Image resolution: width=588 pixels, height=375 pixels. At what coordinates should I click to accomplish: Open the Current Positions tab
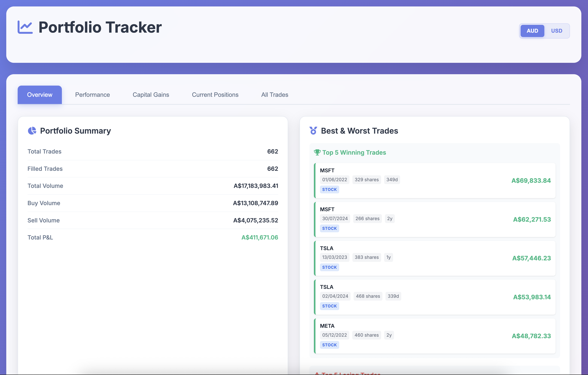[215, 95]
